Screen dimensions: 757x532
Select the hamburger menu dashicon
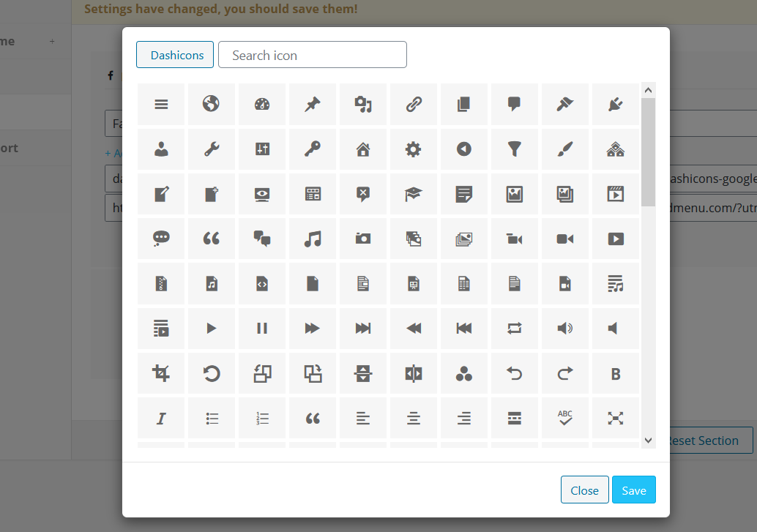point(161,104)
